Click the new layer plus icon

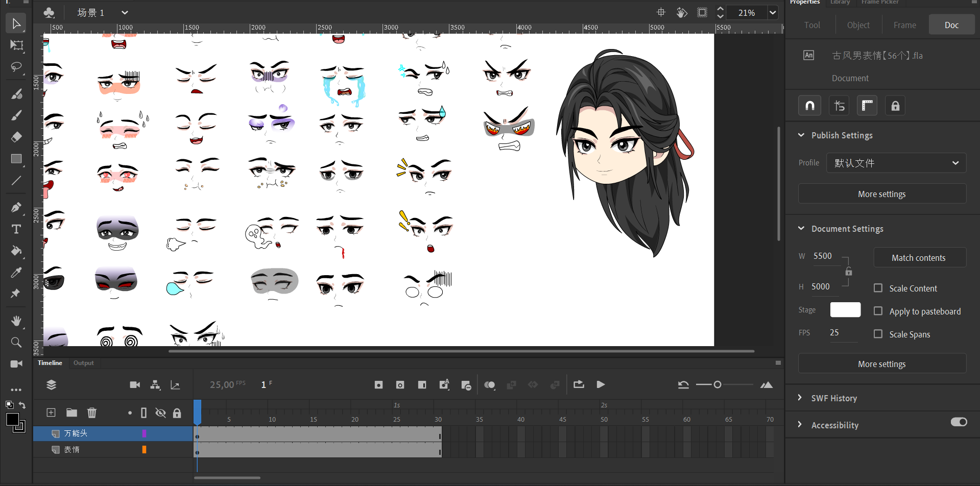click(51, 412)
